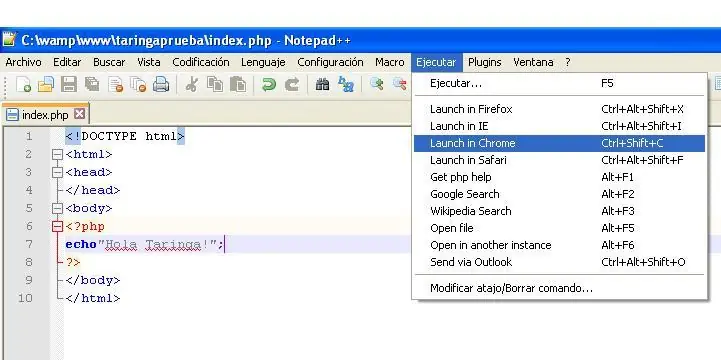Open the Ventana menu
721x360 pixels.
533,63
